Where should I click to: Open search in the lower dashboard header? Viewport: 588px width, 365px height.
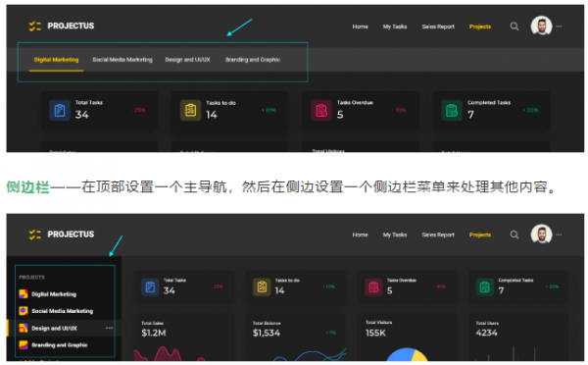(x=514, y=235)
